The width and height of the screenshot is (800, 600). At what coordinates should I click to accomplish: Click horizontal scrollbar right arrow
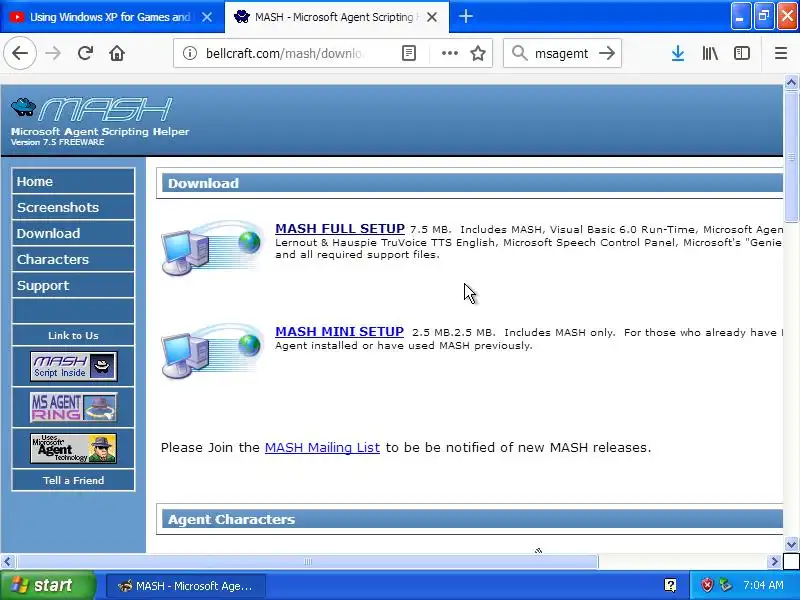(x=775, y=562)
